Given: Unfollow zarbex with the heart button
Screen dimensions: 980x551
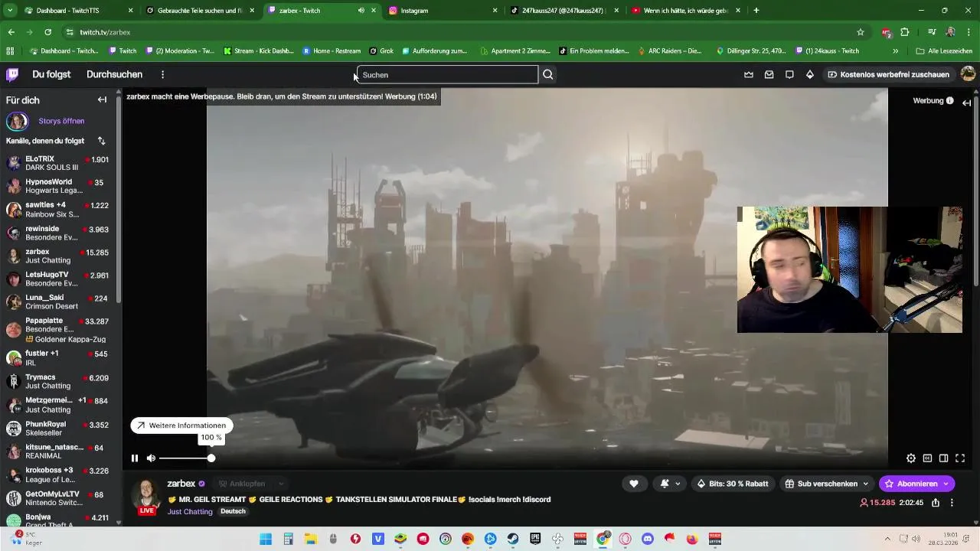Looking at the screenshot, I should point(633,484).
